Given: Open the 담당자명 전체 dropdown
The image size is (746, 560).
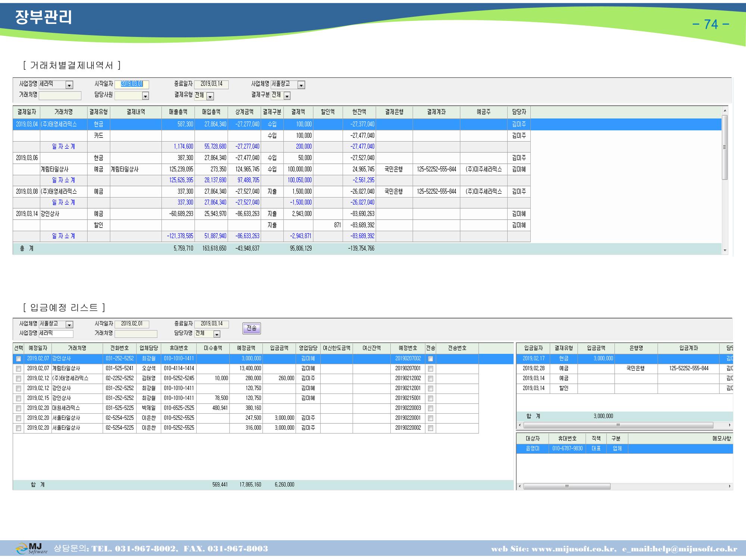Looking at the screenshot, I should (217, 334).
